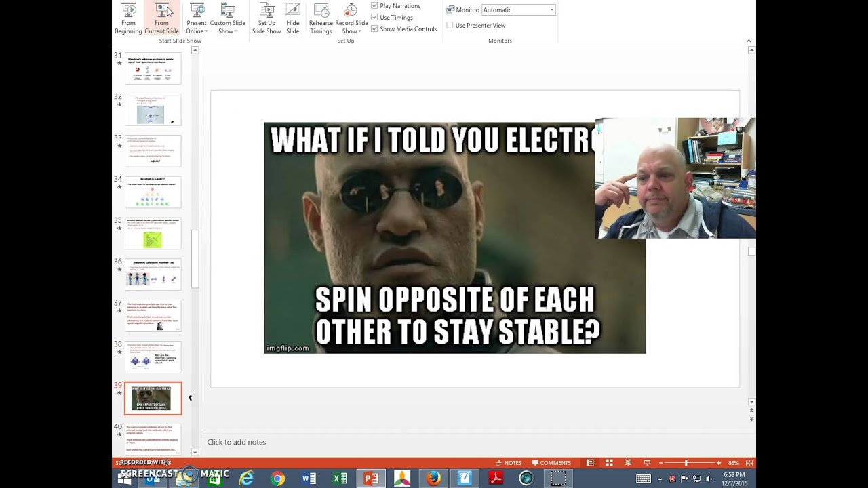Select slide 33 thumbnail
The height and width of the screenshot is (488, 868).
(x=153, y=150)
